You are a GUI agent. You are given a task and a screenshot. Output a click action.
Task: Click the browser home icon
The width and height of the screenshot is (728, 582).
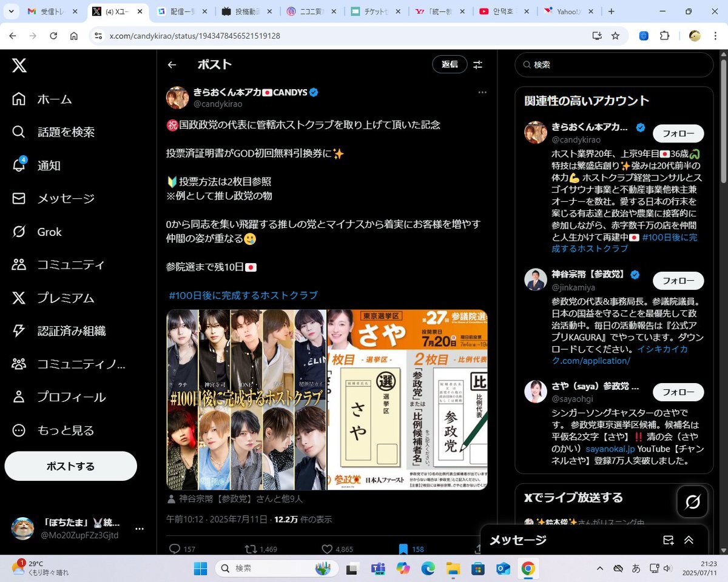[x=74, y=36]
